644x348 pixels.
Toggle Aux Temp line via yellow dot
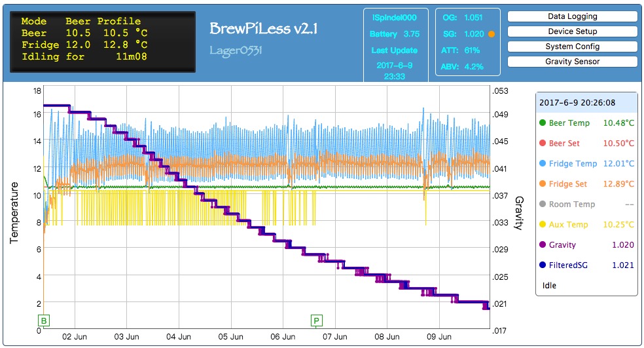542,224
